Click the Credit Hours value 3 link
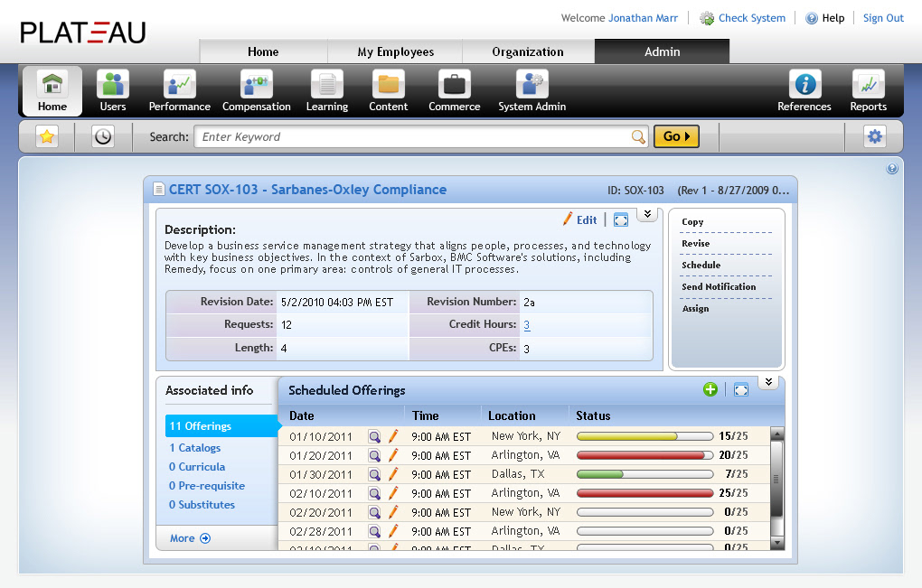The height and width of the screenshot is (588, 922). click(526, 325)
